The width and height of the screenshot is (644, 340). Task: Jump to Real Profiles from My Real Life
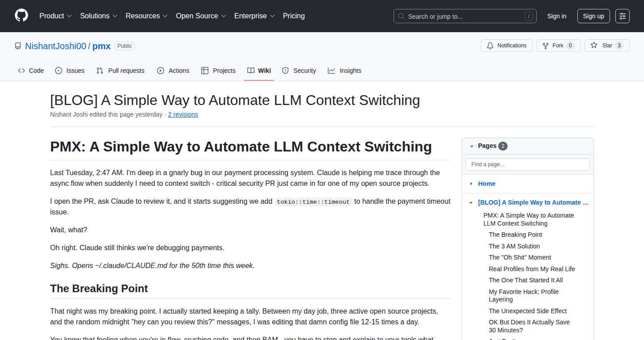(x=532, y=269)
